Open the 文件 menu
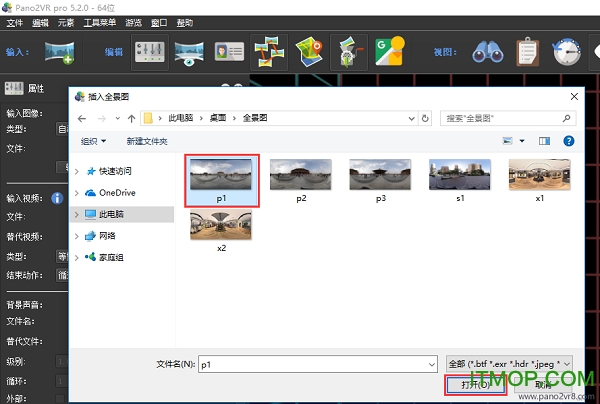This screenshot has width=600, height=404. click(15, 22)
